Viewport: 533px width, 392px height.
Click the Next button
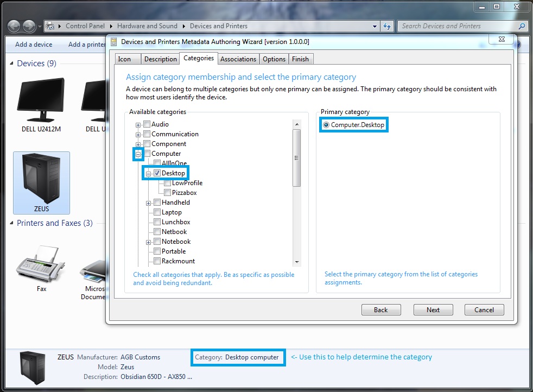click(433, 309)
